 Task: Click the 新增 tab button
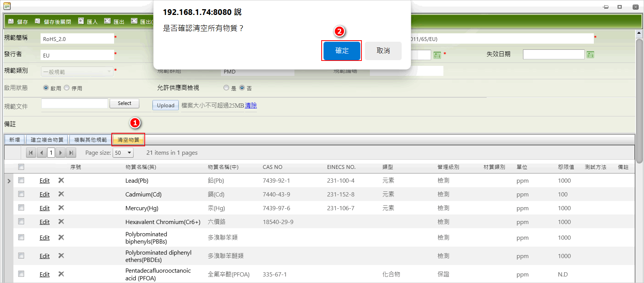[x=15, y=140]
